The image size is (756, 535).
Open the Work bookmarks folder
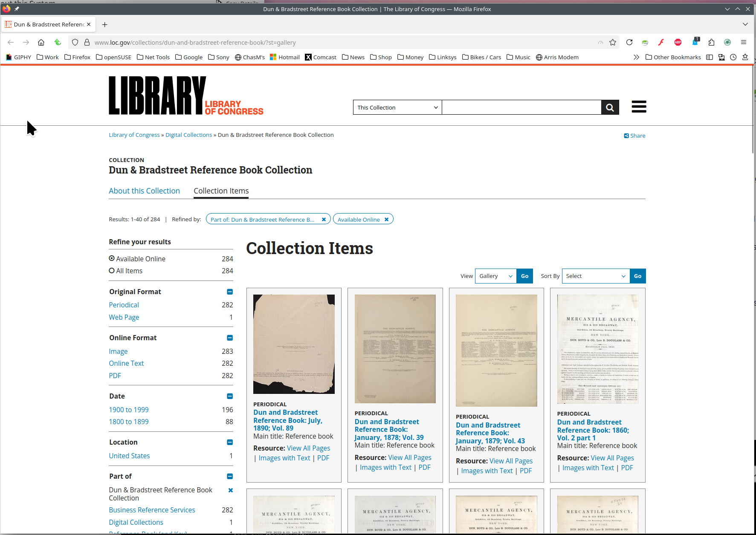tap(48, 57)
